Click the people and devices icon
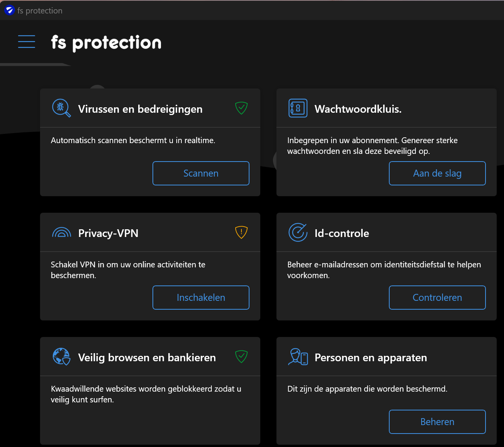This screenshot has width=504, height=447. click(298, 357)
